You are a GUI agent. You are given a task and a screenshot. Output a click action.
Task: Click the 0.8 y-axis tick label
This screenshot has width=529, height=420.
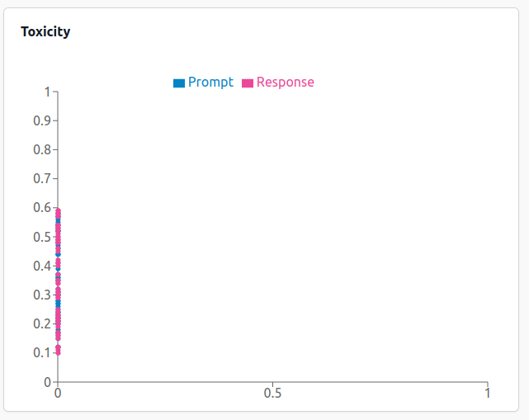42,149
